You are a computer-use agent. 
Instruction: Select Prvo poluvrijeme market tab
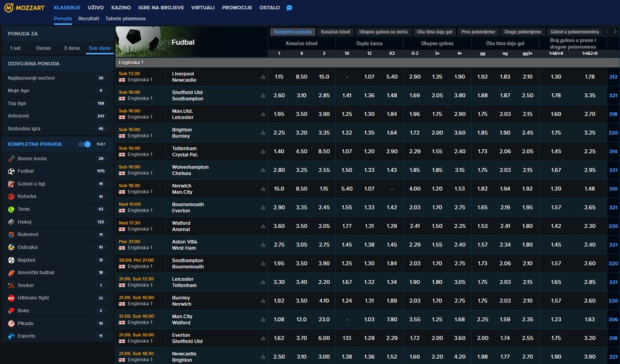(x=478, y=32)
